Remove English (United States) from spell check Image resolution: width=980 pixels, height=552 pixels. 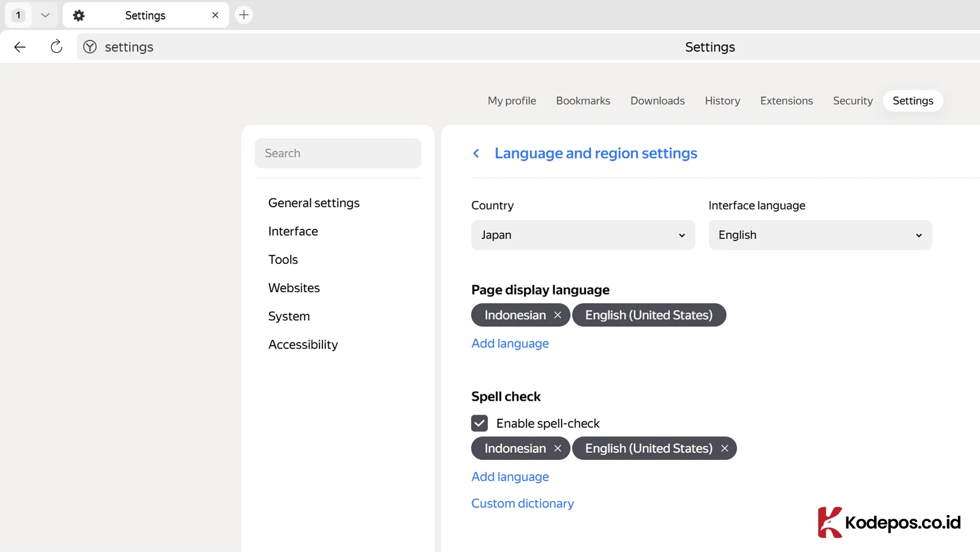pos(724,448)
